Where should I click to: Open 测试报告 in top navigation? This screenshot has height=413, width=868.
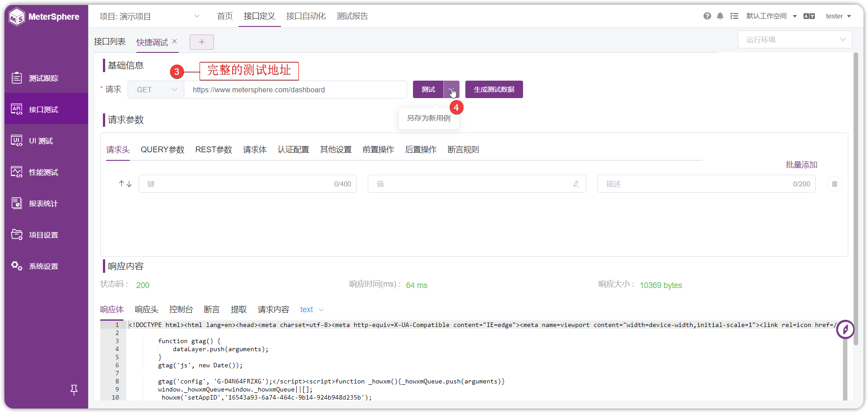[353, 16]
